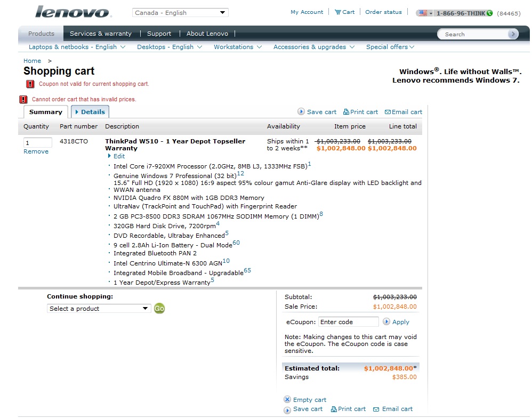Click bottom Save cart link
Image resolution: width=532 pixels, height=419 pixels.
(303, 409)
